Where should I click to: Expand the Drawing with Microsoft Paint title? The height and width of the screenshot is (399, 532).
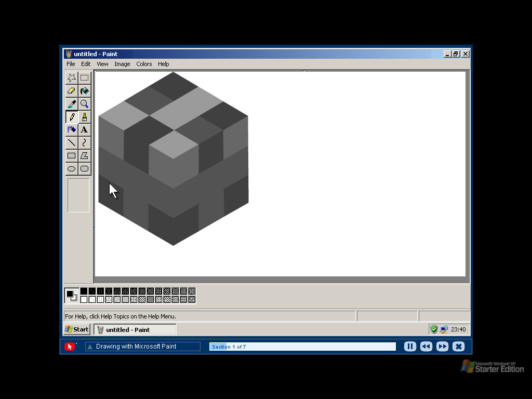90,347
